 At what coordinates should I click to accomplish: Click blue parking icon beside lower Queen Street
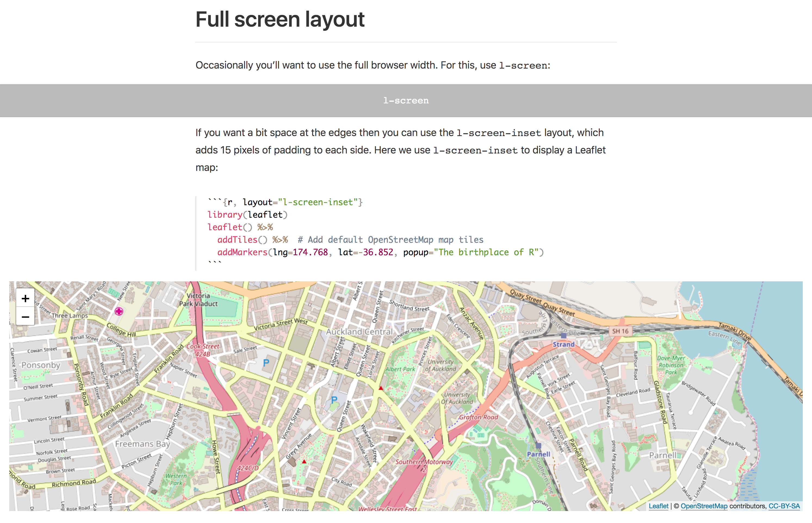click(x=334, y=400)
